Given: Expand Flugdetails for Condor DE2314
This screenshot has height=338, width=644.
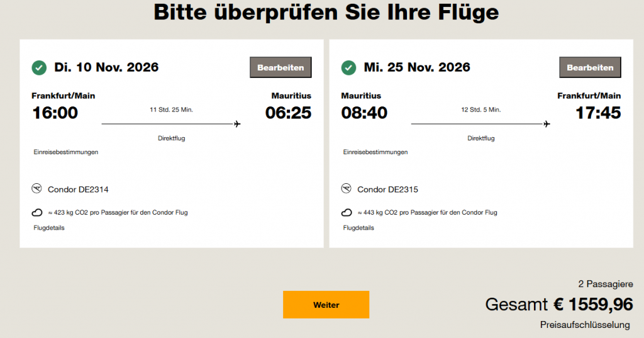Looking at the screenshot, I should [49, 228].
